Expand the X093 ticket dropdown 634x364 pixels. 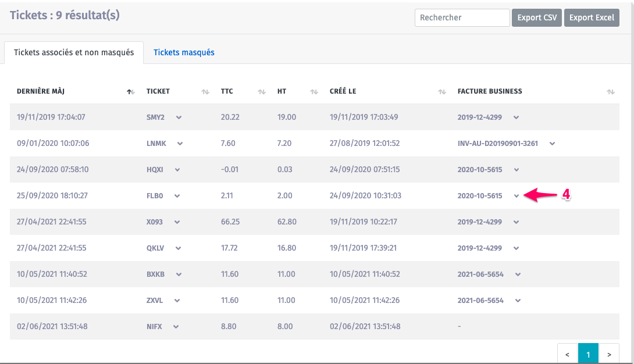pyautogui.click(x=177, y=222)
